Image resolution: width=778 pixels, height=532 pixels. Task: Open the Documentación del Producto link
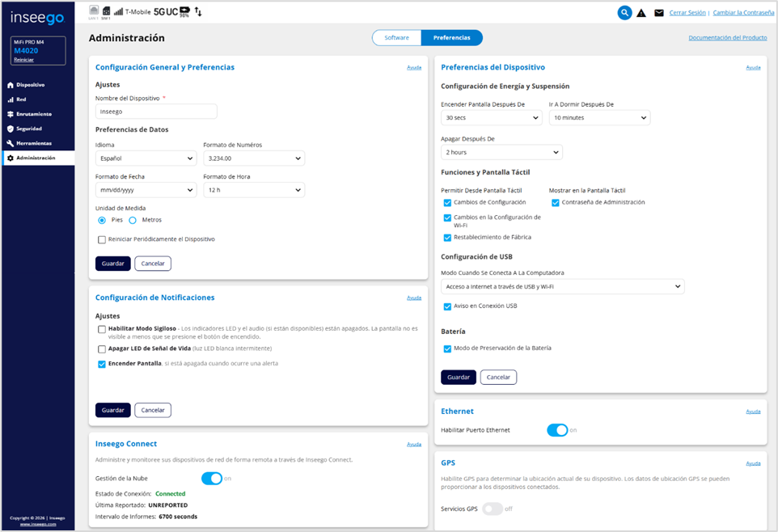(x=727, y=38)
